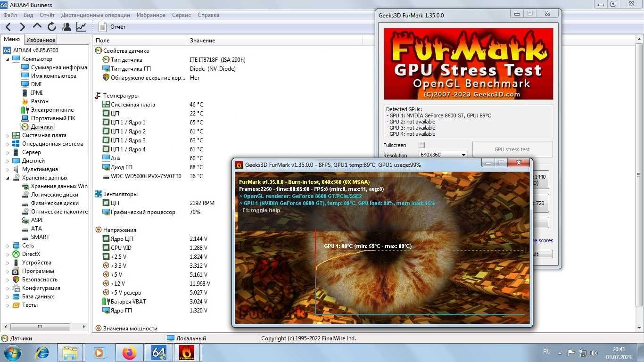The height and width of the screenshot is (362, 644).
Task: Click the volume speaker icon in system tray
Action: click(594, 353)
